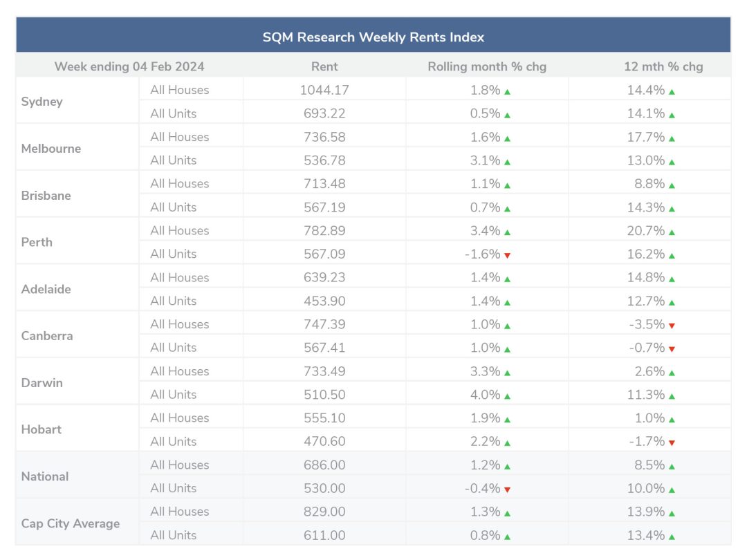This screenshot has width=747, height=560.
Task: Click the '12 mth % chg' column header
Action: pos(663,66)
